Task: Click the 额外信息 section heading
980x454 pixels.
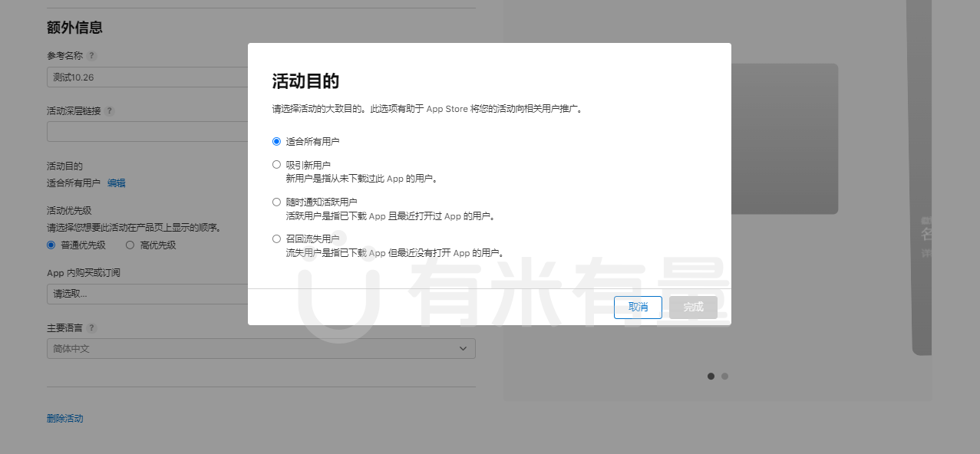Action: coord(74,28)
